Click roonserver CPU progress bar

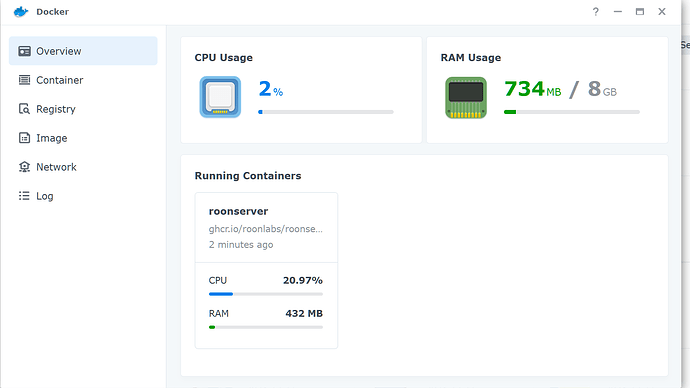click(x=266, y=294)
